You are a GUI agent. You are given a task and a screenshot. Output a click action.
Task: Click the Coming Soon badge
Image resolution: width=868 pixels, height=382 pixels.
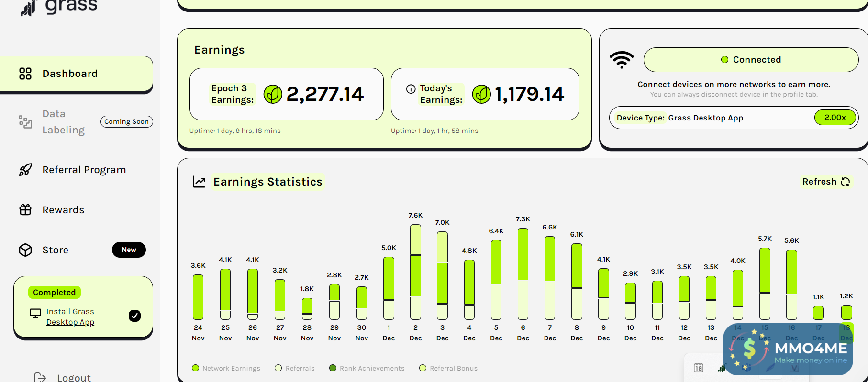click(127, 122)
